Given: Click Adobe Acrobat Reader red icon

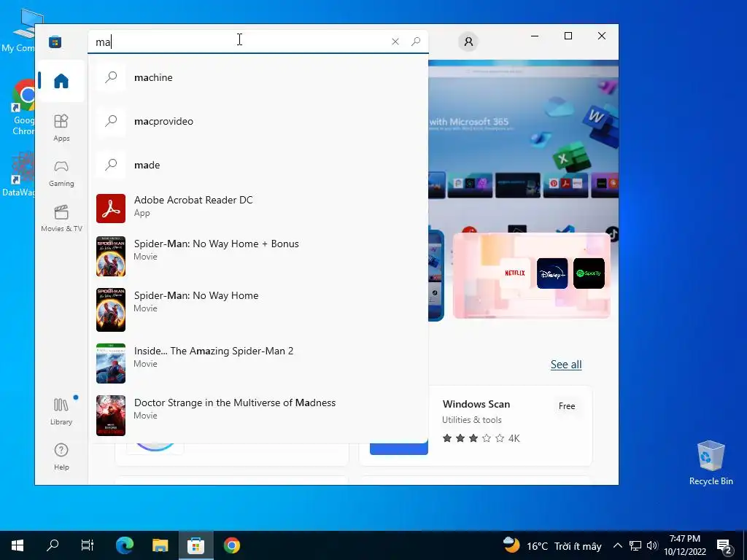Looking at the screenshot, I should coord(111,208).
